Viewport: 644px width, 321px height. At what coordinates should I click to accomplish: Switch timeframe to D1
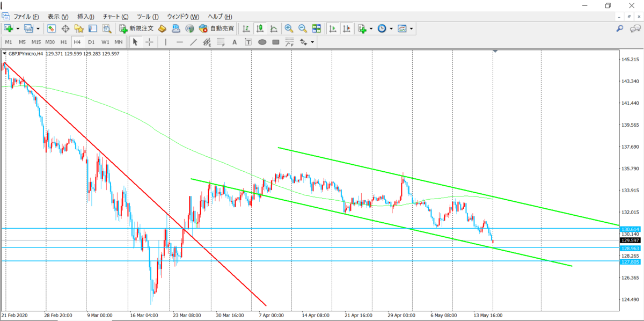tap(91, 42)
